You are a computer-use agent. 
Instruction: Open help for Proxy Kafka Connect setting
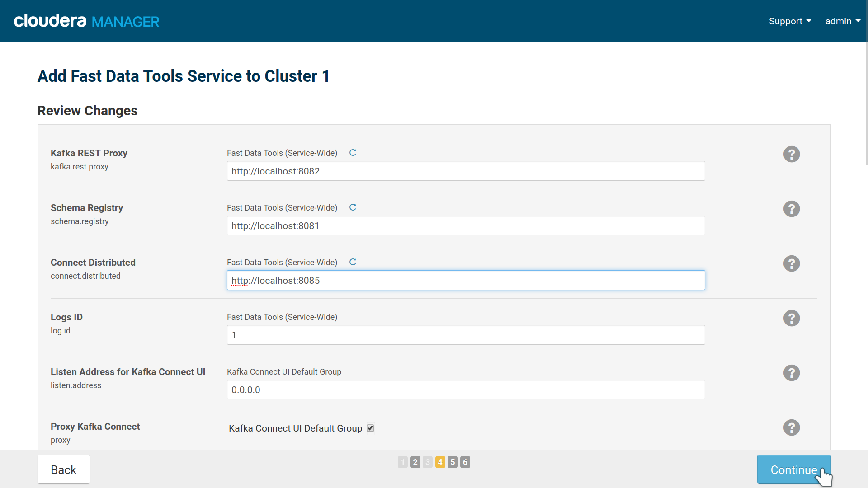click(792, 427)
